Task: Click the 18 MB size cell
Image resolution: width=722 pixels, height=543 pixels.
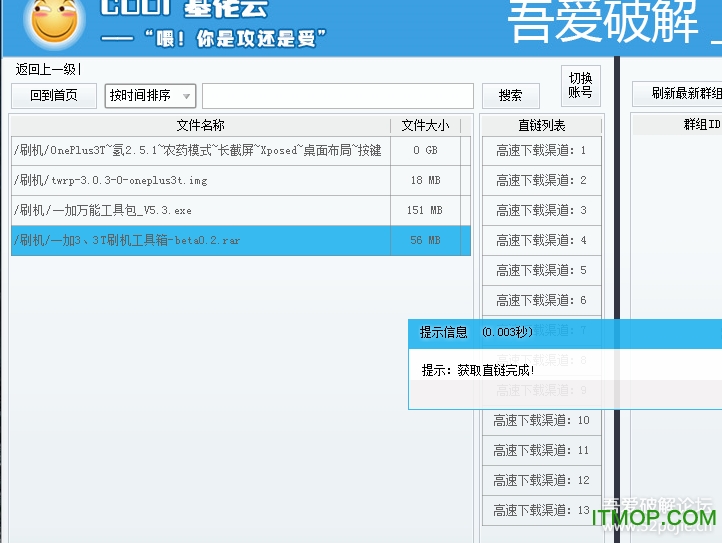Action: (x=425, y=181)
